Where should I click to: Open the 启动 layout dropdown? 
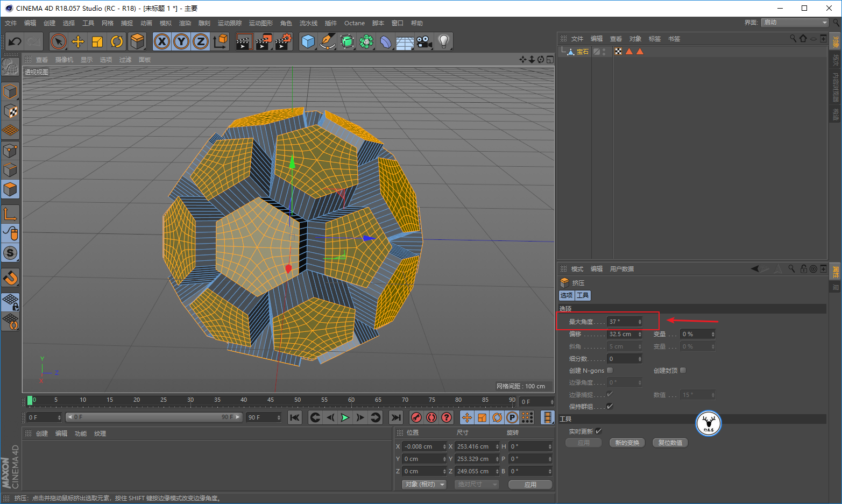(795, 22)
